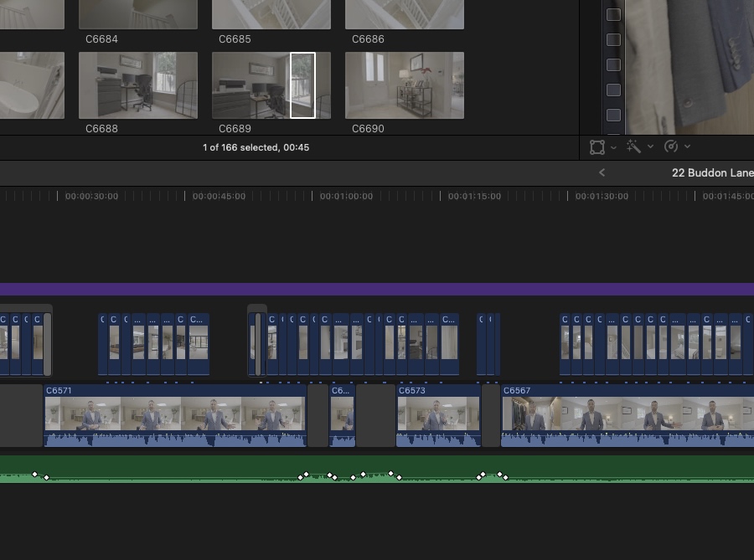Select the C6684 browser clip thumbnail

138,14
